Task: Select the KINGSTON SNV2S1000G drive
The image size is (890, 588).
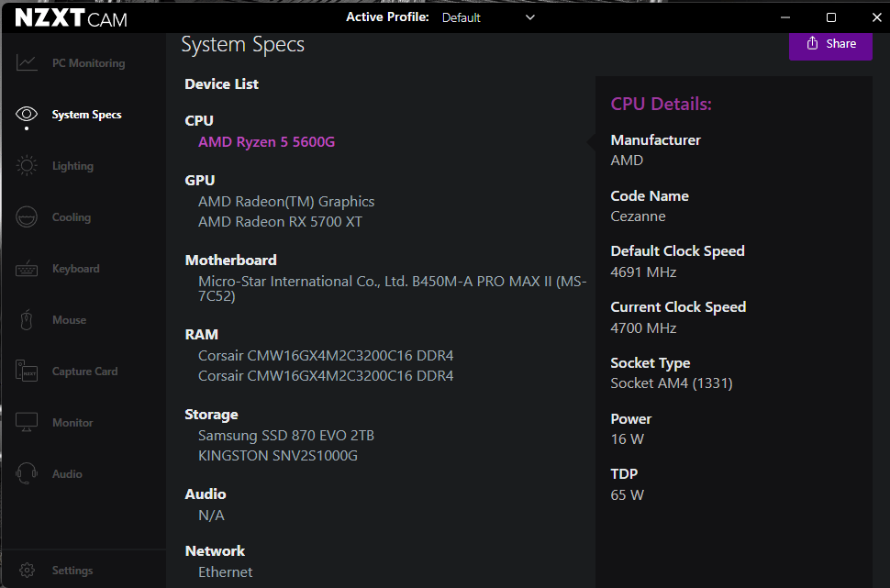Action: (278, 456)
